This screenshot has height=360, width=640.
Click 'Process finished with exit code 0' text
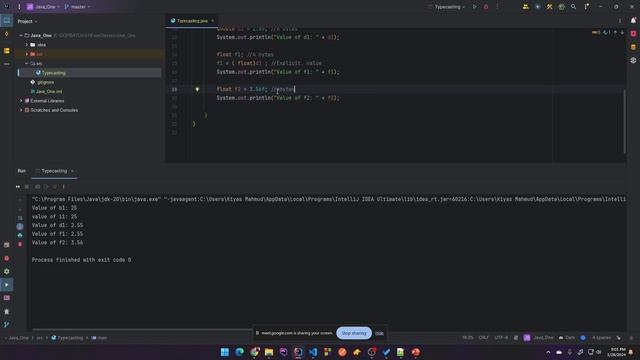(81, 260)
